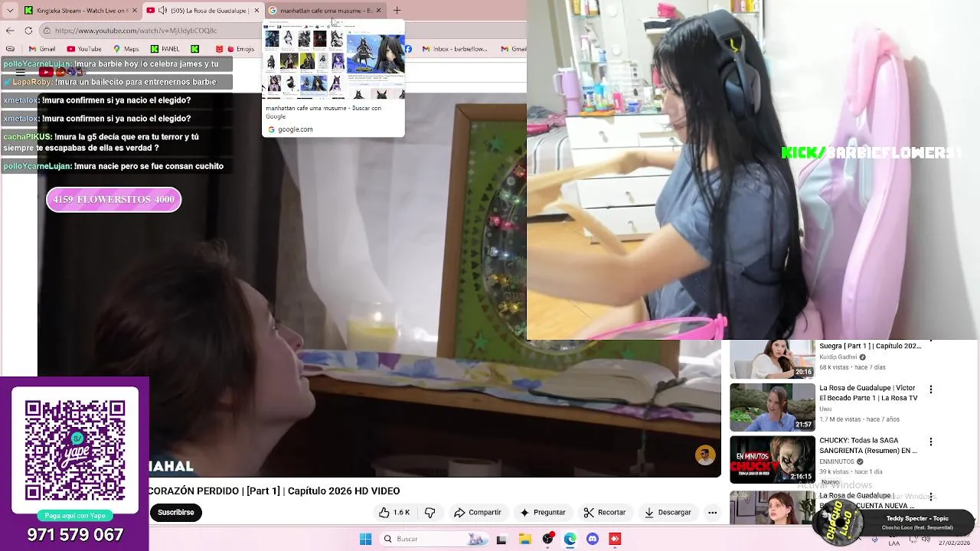Go back to the previous page

(10, 31)
